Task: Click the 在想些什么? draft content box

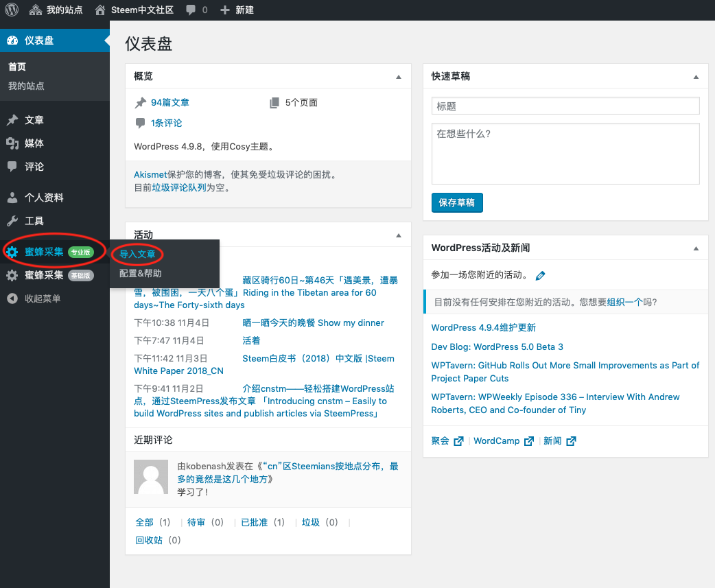Action: point(565,154)
